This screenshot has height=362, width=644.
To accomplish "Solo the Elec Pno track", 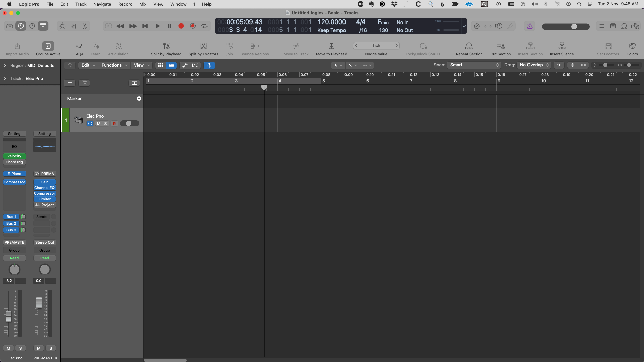I will click(105, 123).
